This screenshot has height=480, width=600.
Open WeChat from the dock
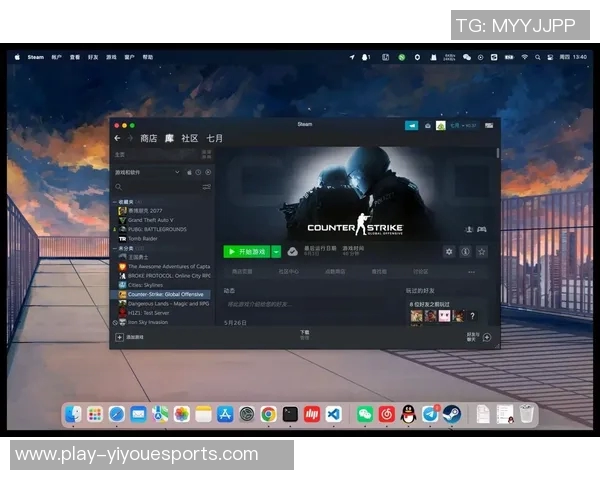[x=364, y=414]
